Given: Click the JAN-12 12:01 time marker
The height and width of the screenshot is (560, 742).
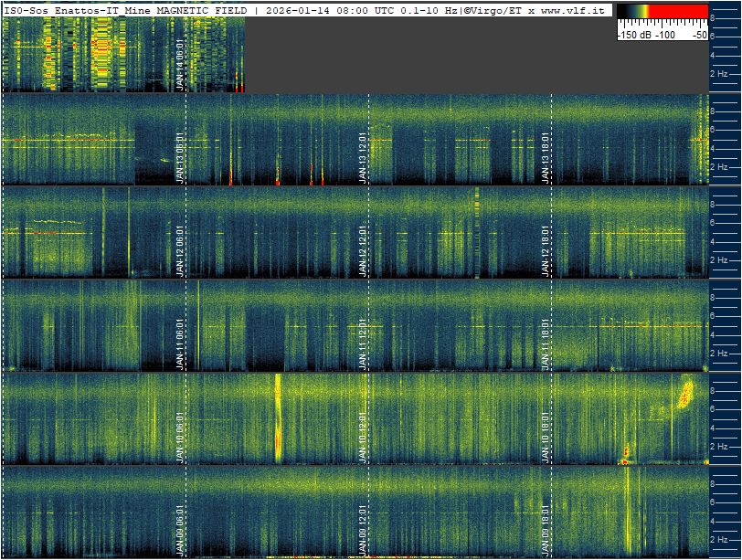Looking at the screenshot, I should (x=363, y=251).
